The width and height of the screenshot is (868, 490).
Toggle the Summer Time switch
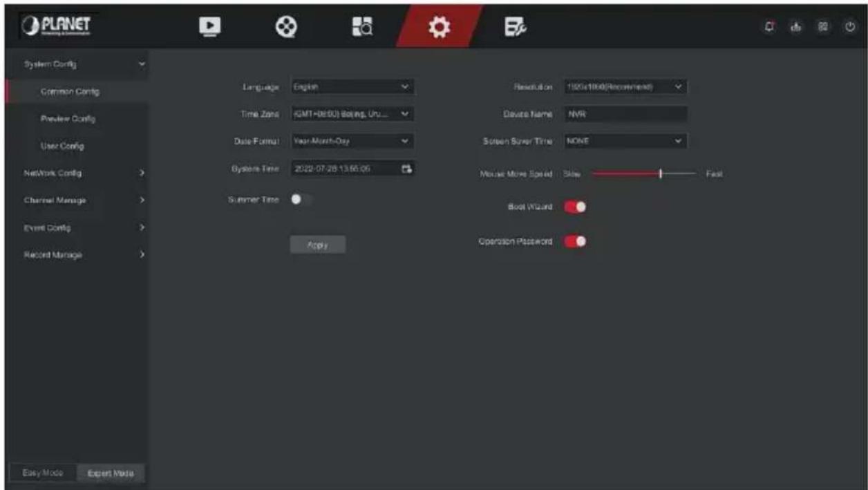tap(301, 200)
